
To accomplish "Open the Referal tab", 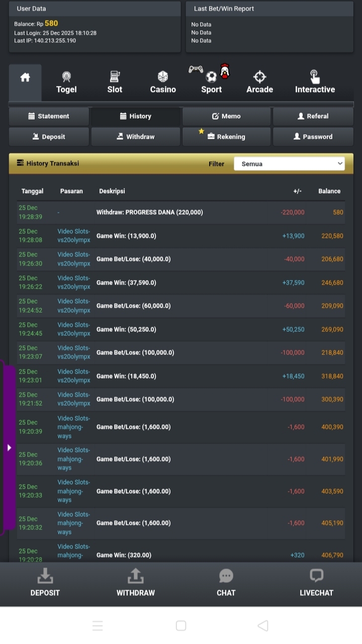I will click(x=313, y=116).
